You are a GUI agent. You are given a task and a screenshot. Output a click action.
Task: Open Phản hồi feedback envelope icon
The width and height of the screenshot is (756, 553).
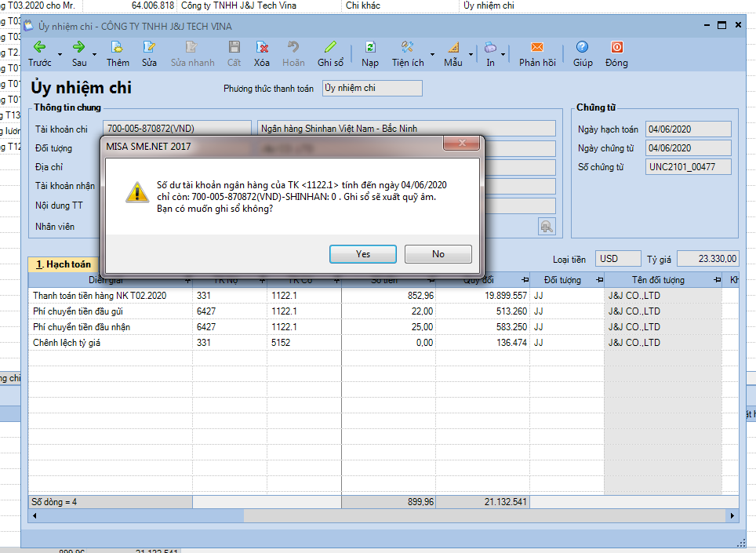coord(537,47)
